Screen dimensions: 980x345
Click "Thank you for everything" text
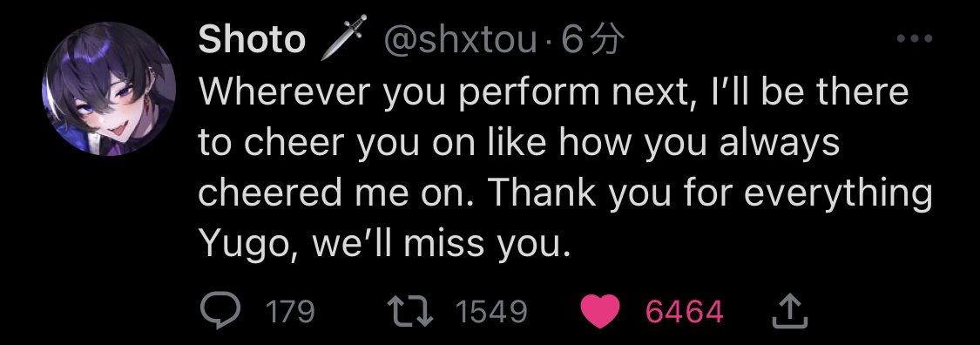coord(709,194)
